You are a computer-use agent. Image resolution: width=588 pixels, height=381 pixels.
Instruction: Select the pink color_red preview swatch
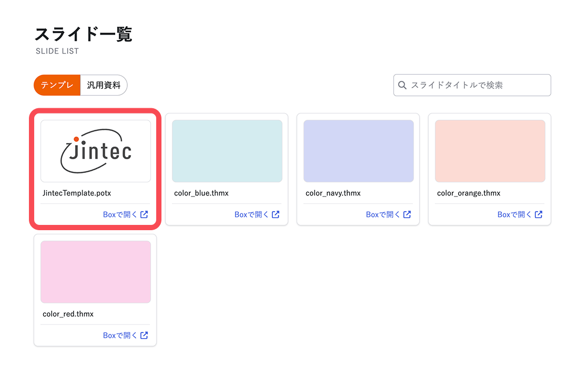click(96, 272)
